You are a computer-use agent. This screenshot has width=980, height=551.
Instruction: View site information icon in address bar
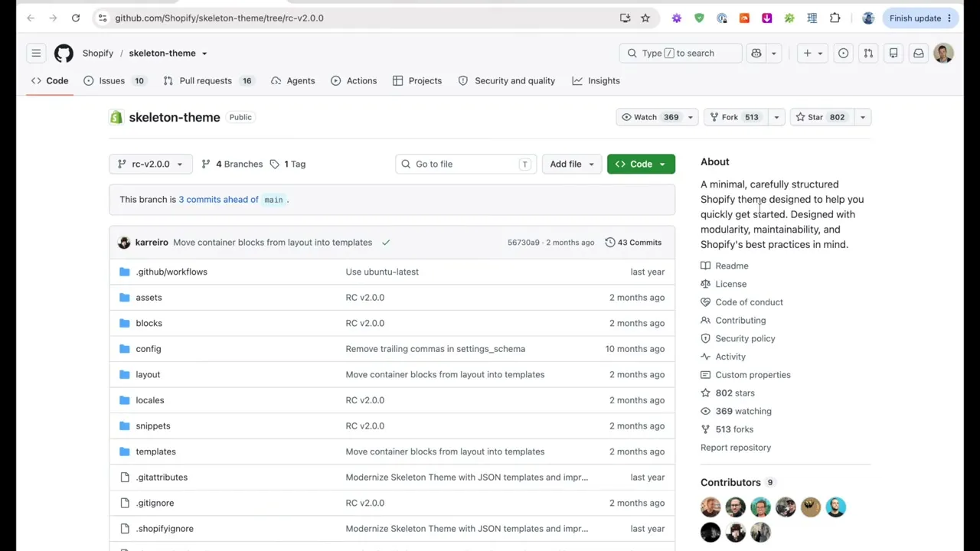103,18
